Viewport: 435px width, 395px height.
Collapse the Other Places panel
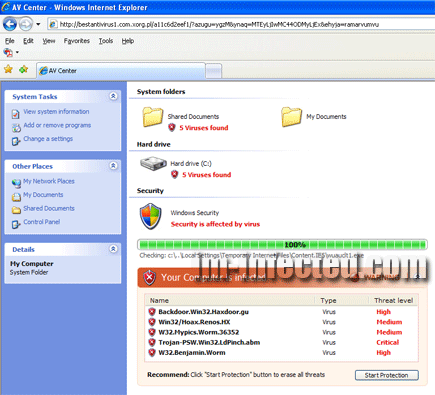click(113, 166)
